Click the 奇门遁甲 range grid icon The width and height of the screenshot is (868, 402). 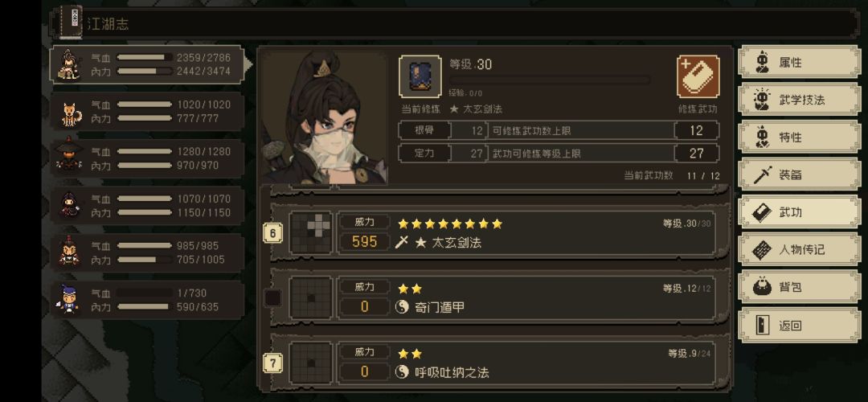coord(311,298)
